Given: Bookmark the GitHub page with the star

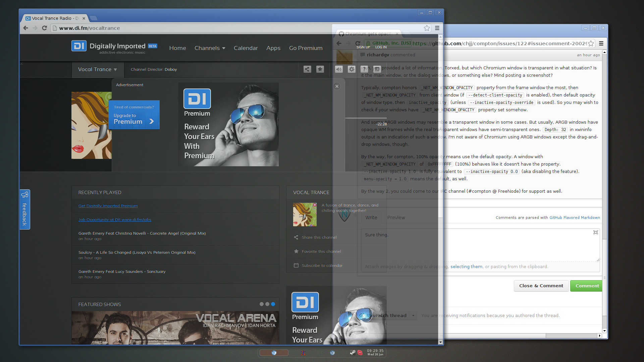Looking at the screenshot, I should tap(591, 43).
